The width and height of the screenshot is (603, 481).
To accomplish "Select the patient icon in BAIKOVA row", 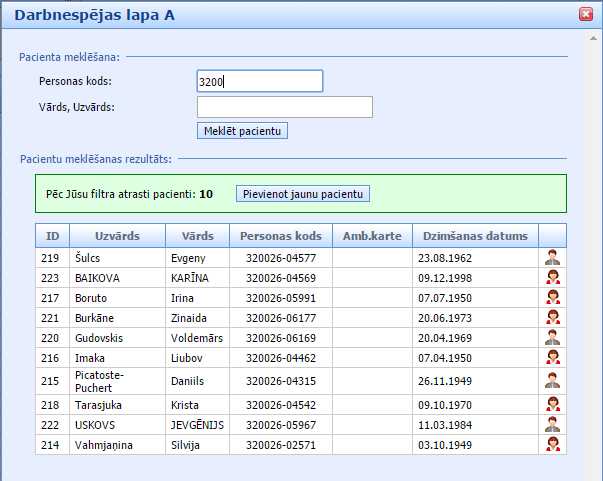I will click(x=552, y=278).
